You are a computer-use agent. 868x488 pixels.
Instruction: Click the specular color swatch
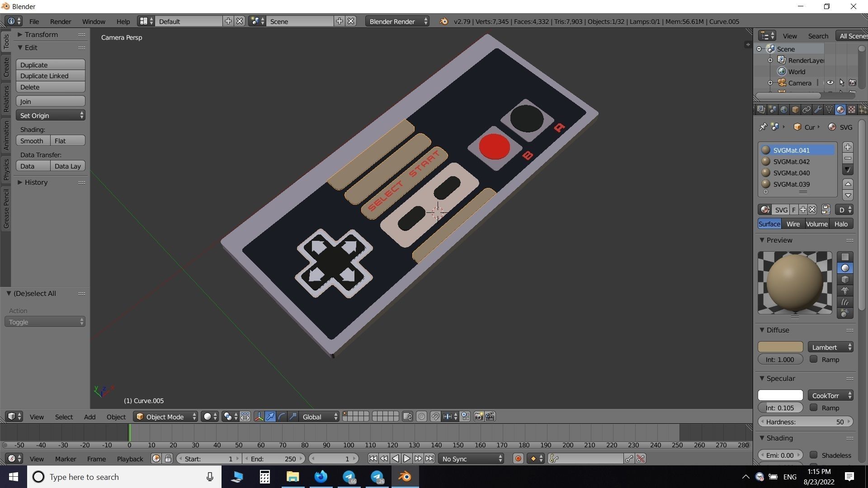780,395
